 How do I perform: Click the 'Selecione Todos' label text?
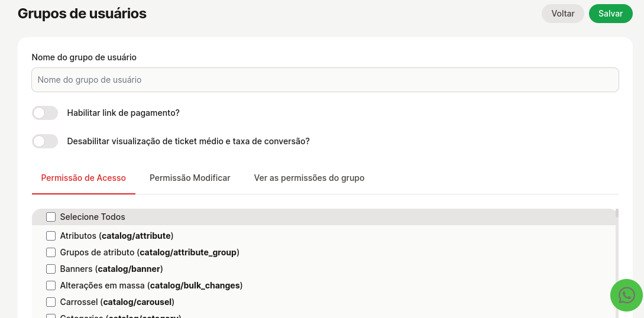tap(92, 217)
